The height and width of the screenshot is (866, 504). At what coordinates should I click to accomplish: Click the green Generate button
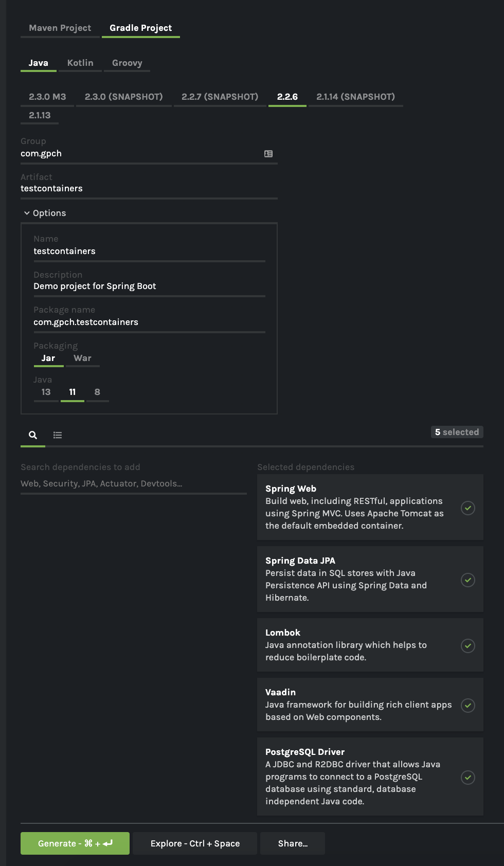tap(75, 843)
